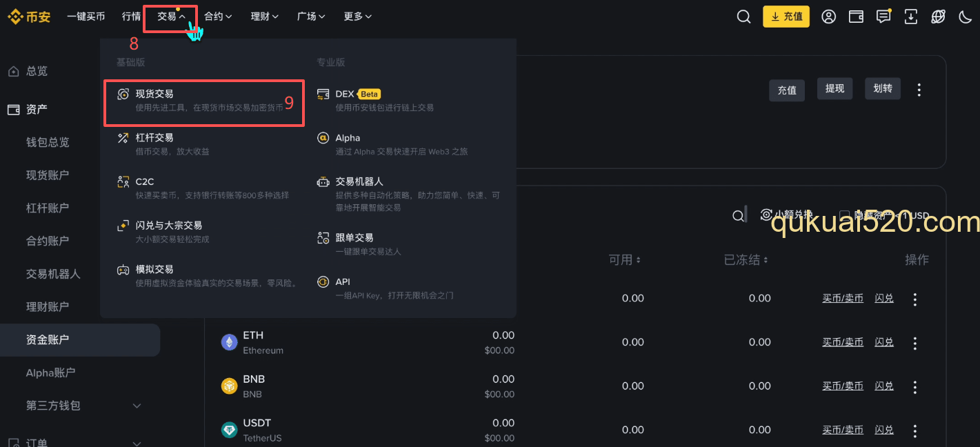Click the BNB coin icon
The image size is (980, 447).
tap(229, 386)
